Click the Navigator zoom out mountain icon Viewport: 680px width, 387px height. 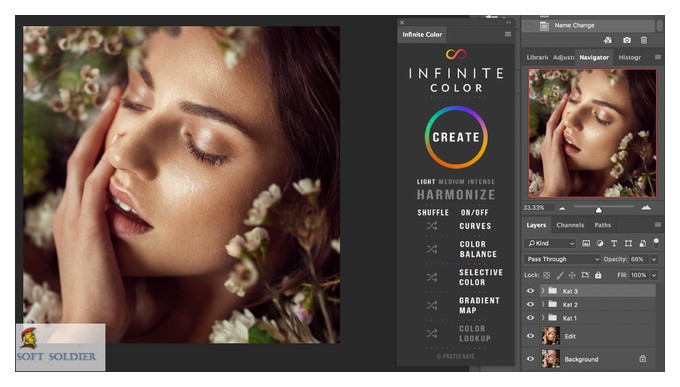click(562, 208)
